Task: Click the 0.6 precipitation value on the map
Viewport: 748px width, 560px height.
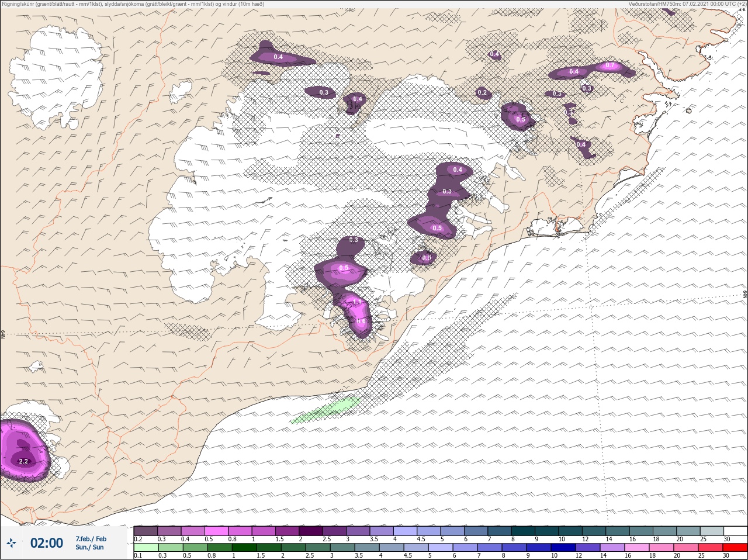Action: 361,322
